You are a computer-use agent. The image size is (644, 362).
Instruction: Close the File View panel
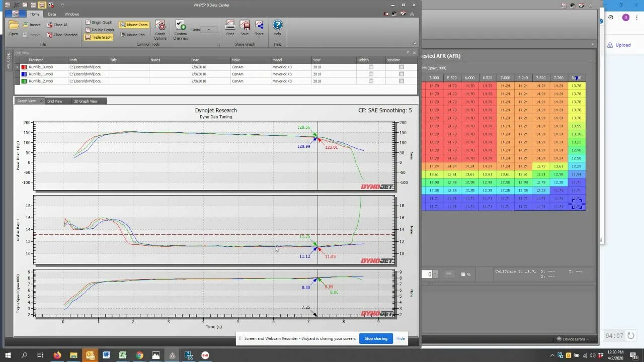tap(415, 52)
